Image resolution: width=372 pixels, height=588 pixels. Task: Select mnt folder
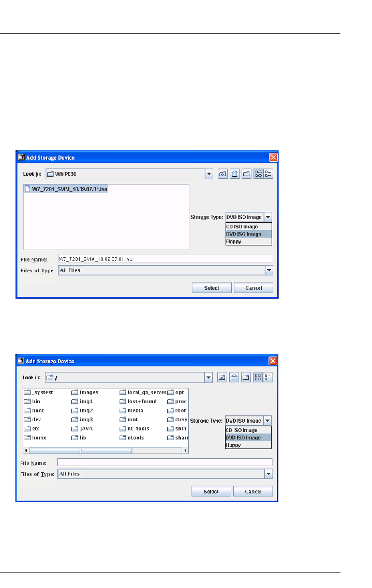[x=129, y=420]
